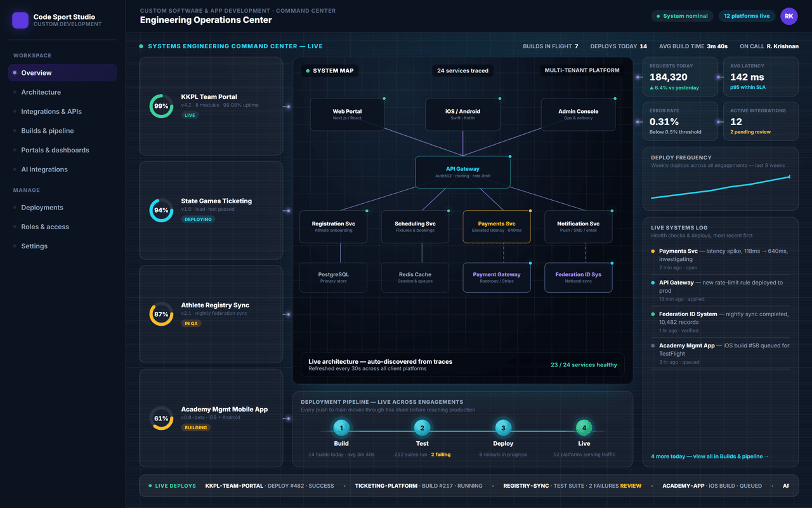Click the DEPLOYING badge on State Games Ticketing
The image size is (812, 508).
click(x=198, y=220)
